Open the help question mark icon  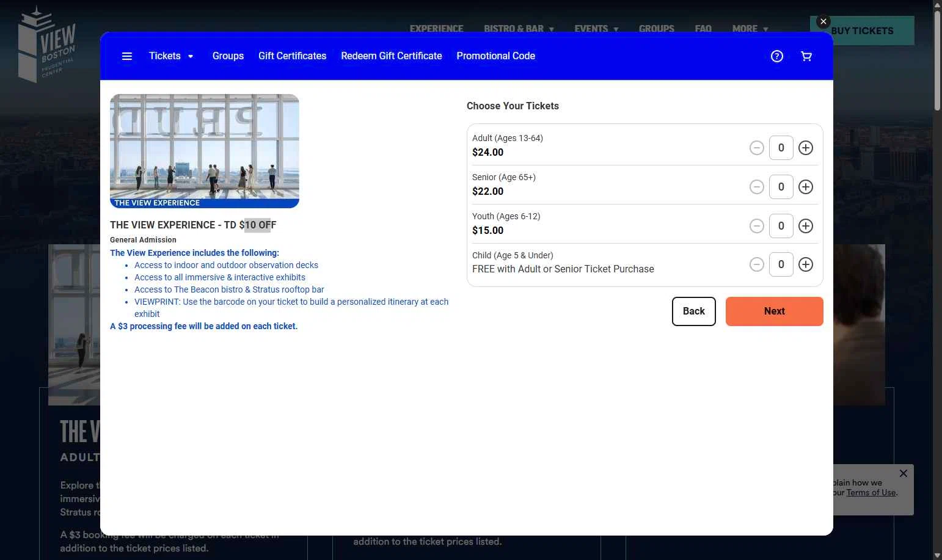click(x=777, y=56)
